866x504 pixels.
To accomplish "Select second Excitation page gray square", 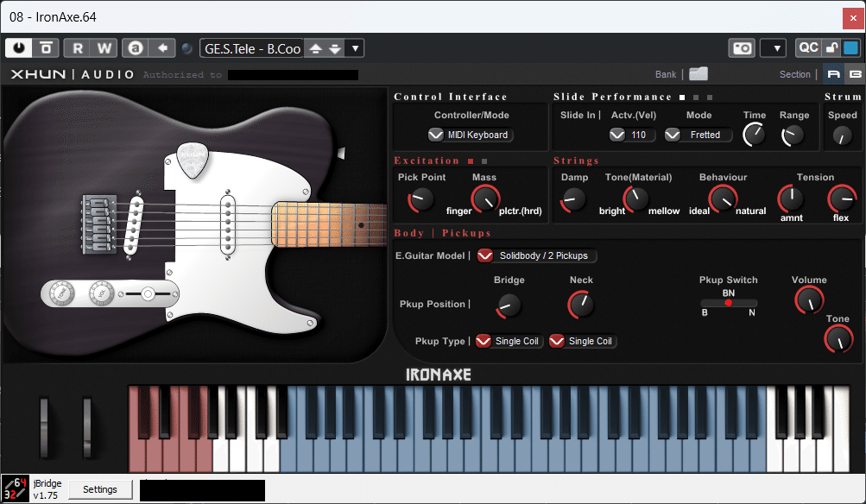I will pyautogui.click(x=484, y=161).
